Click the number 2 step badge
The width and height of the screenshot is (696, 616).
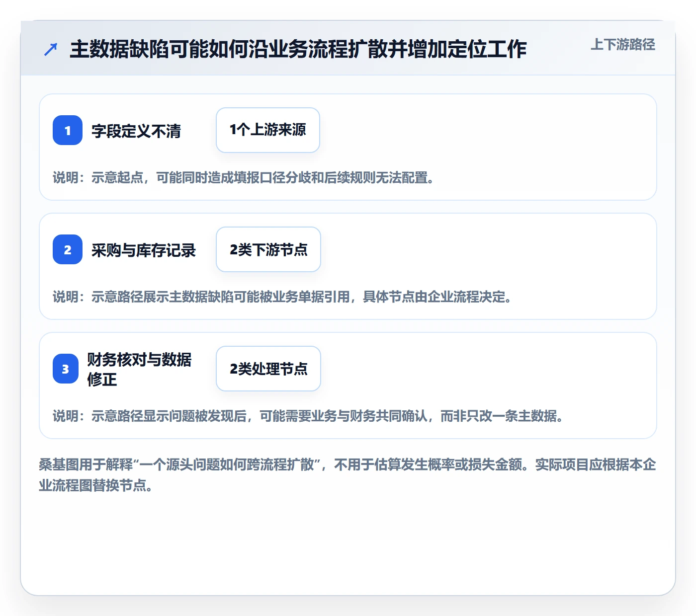coord(68,249)
